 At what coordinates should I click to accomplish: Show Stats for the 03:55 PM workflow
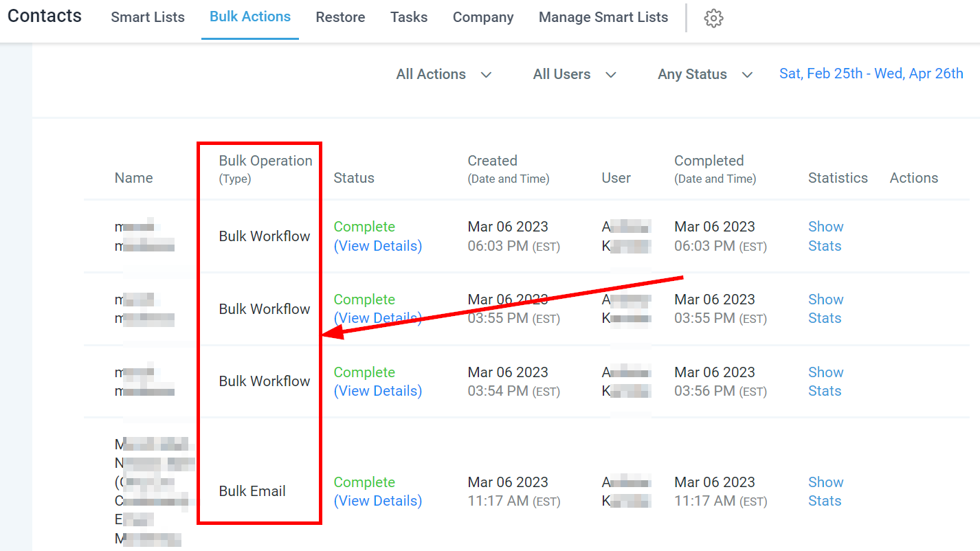(825, 308)
